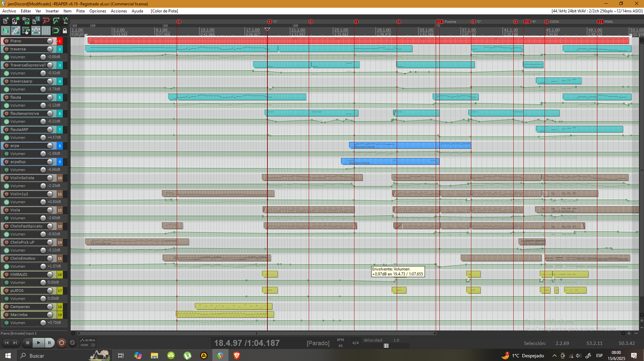Click the 4/4 time signature field
Image resolution: width=644 pixels, height=361 pixels.
click(355, 343)
